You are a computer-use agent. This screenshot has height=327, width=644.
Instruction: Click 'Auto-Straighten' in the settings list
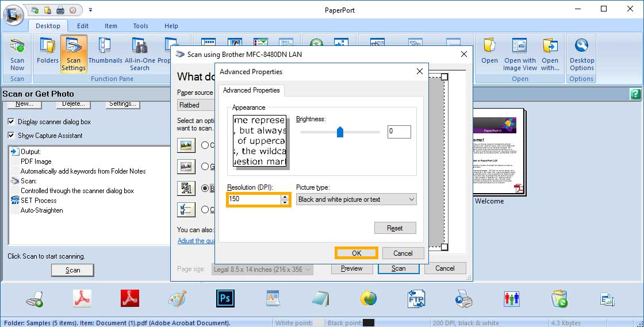[42, 210]
